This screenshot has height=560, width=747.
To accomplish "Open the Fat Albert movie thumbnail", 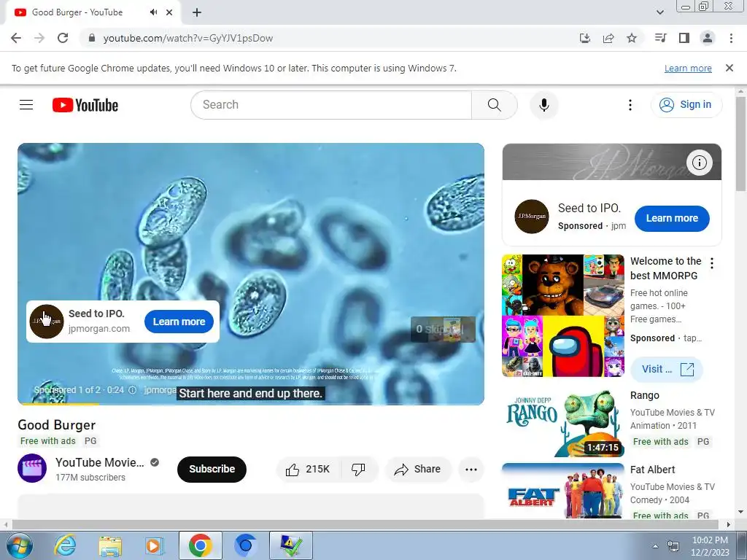I will point(563,491).
